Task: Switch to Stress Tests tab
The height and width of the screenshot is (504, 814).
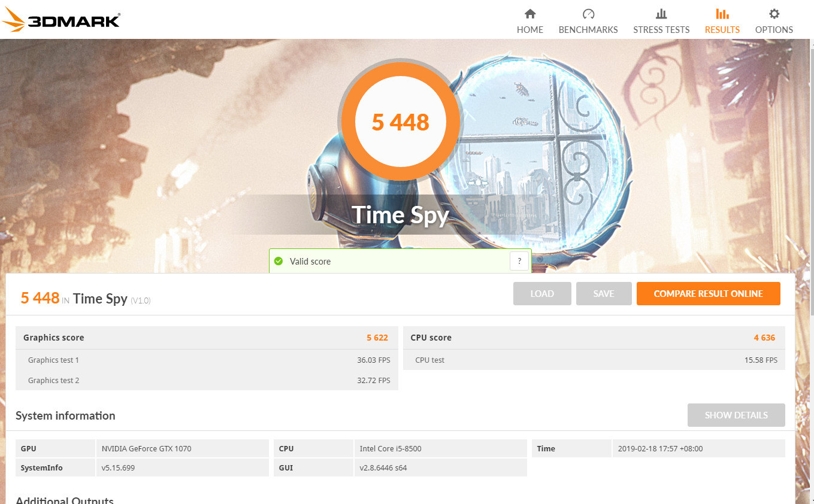Action: [661, 22]
